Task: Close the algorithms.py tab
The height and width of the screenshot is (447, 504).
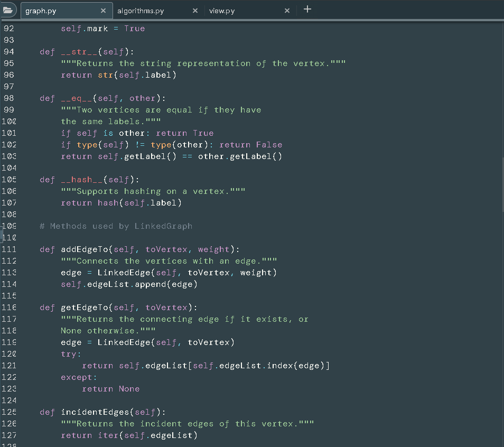Action: pyautogui.click(x=195, y=10)
